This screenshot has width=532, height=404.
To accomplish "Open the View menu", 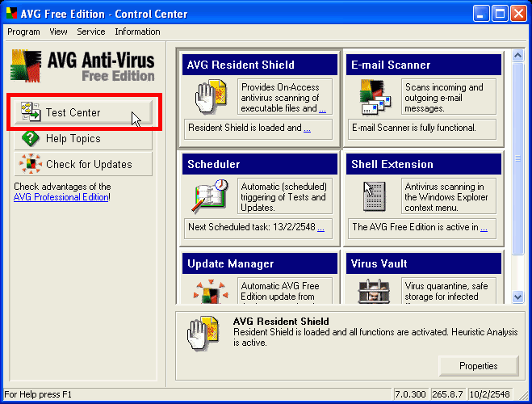I will (58, 32).
